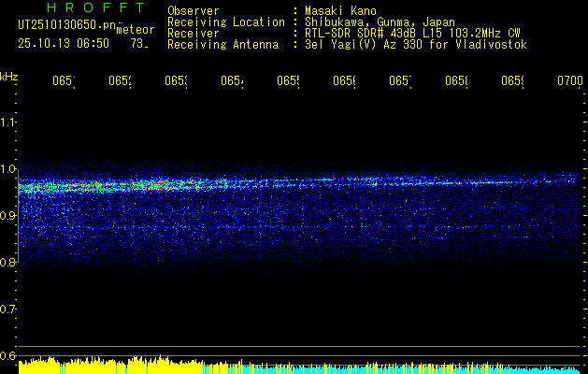Click the 0700 time axis marker
This screenshot has height=374, width=588.
tap(570, 81)
